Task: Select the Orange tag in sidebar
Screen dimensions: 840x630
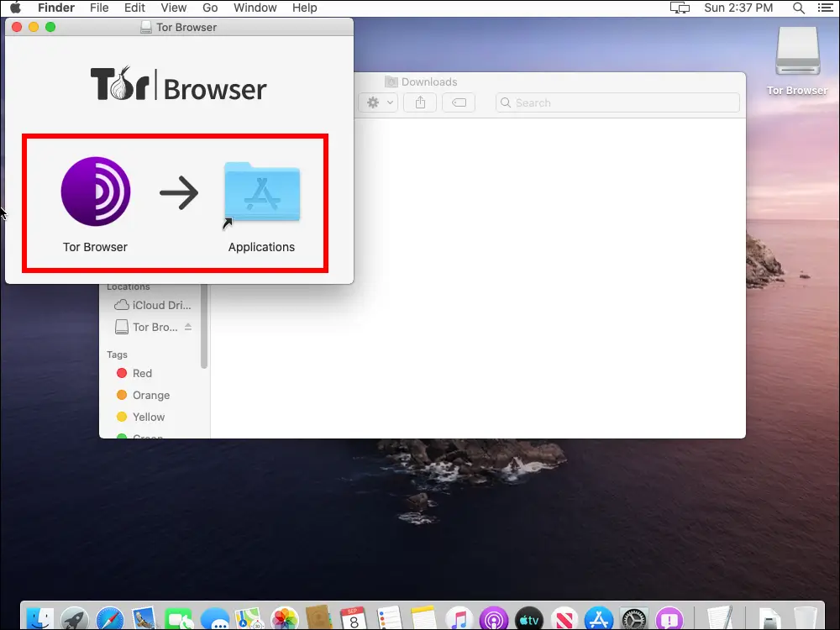Action: [143, 395]
